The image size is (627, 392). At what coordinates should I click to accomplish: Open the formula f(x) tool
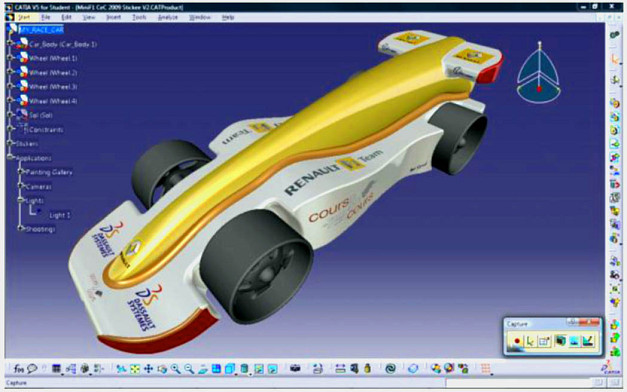pyautogui.click(x=18, y=368)
